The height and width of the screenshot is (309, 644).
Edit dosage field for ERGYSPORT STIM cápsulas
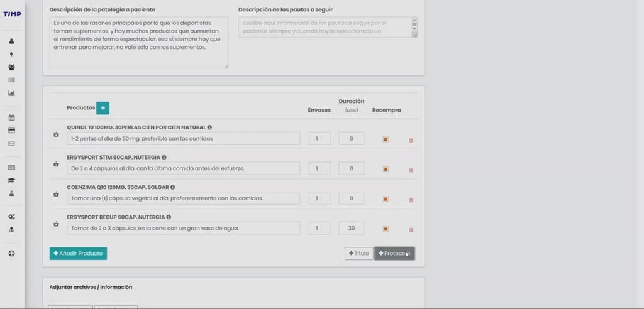pyautogui.click(x=183, y=168)
